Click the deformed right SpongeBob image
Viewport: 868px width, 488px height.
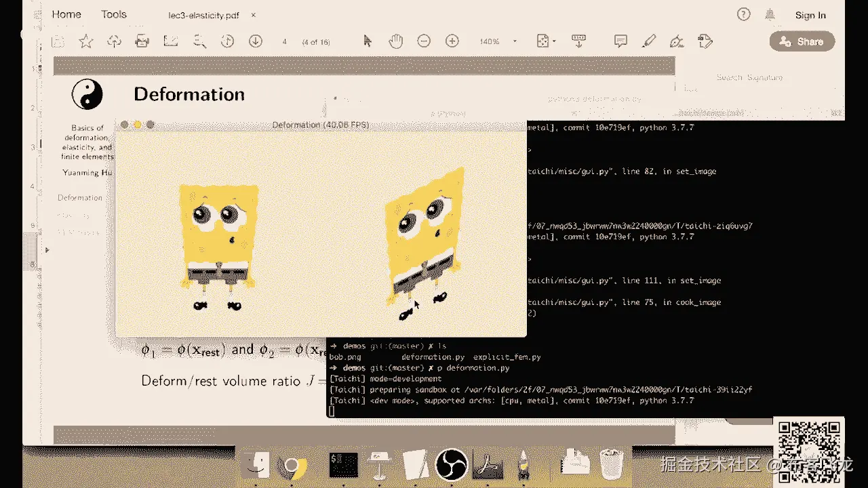(426, 244)
